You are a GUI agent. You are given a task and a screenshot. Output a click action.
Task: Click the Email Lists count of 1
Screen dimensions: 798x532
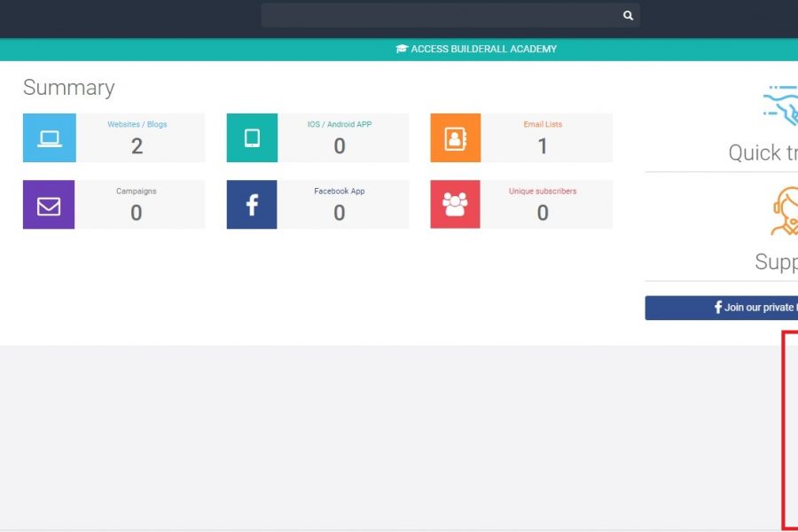[543, 146]
